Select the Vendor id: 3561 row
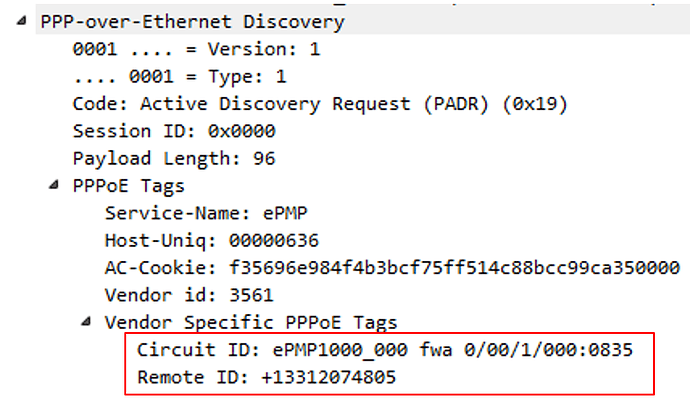Image resolution: width=690 pixels, height=405 pixels. pyautogui.click(x=189, y=295)
